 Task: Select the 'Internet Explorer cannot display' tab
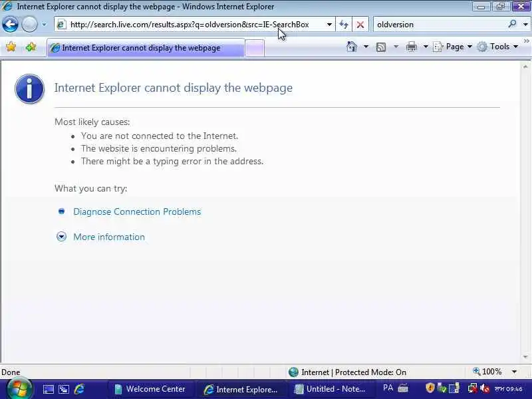pyautogui.click(x=146, y=48)
